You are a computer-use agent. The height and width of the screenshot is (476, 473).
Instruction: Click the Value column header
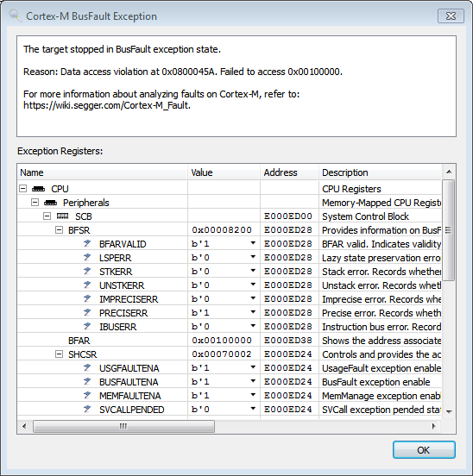point(224,172)
